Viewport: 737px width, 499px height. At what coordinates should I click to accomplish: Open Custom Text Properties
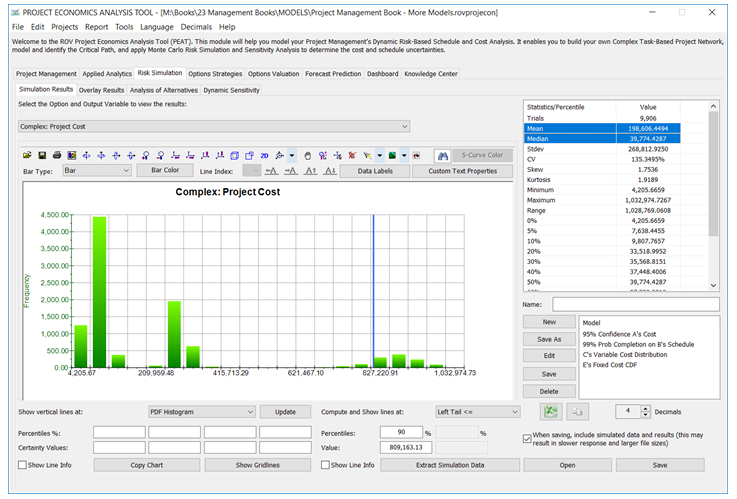[x=463, y=171]
